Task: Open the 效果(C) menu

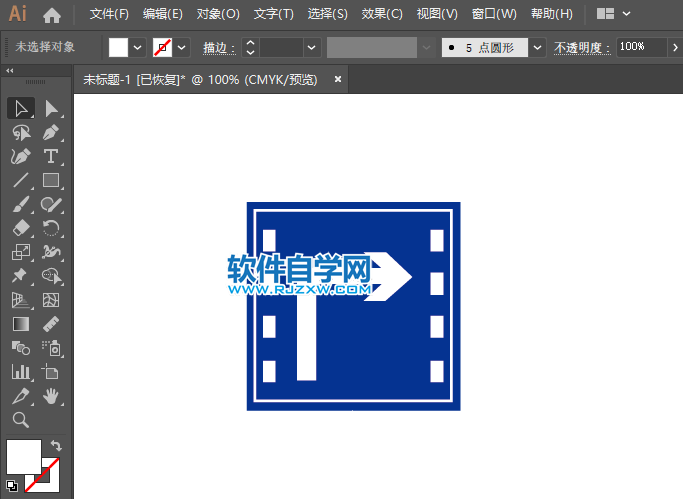Action: click(x=382, y=14)
